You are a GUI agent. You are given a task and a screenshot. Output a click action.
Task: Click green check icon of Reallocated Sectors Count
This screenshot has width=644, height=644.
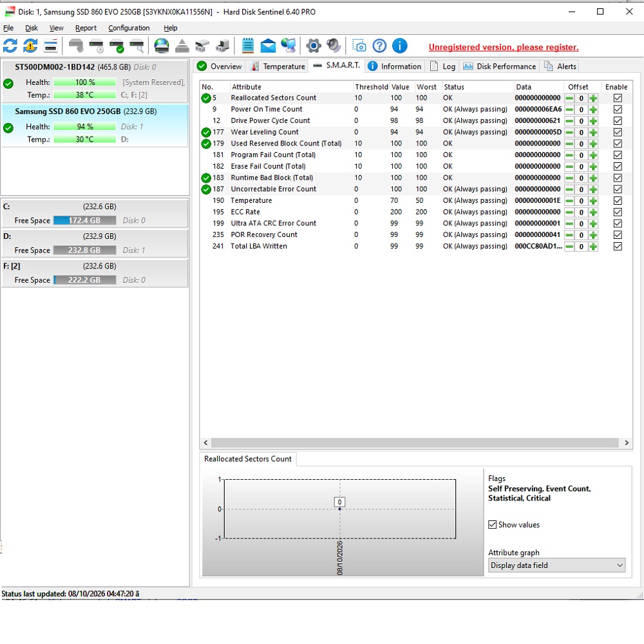pos(206,98)
